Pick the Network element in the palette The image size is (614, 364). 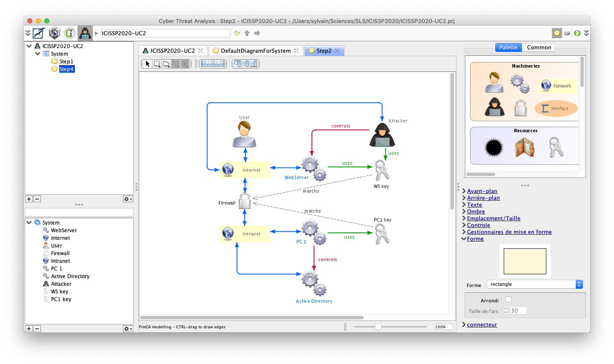(x=557, y=86)
